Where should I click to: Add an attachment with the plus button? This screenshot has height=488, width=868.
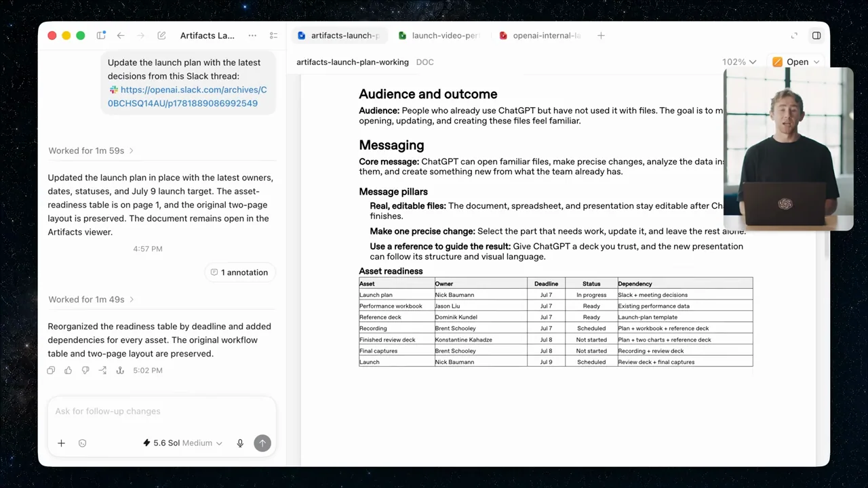[x=61, y=443]
